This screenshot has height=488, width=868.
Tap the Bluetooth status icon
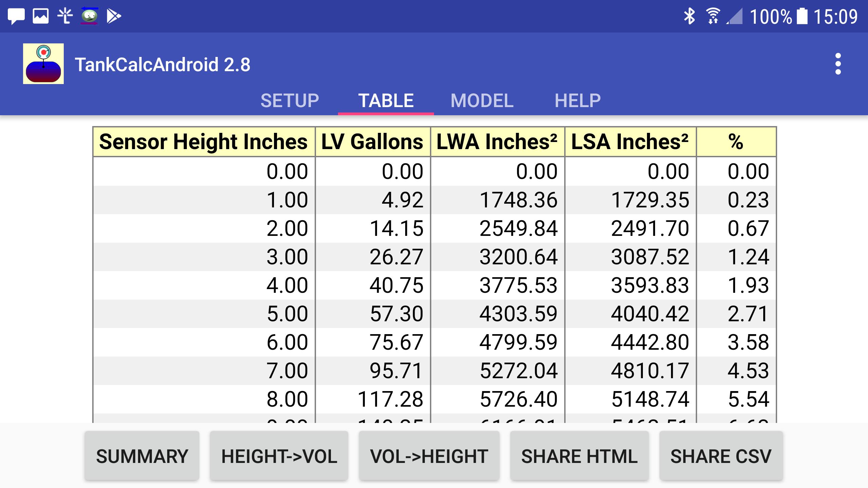click(x=689, y=16)
